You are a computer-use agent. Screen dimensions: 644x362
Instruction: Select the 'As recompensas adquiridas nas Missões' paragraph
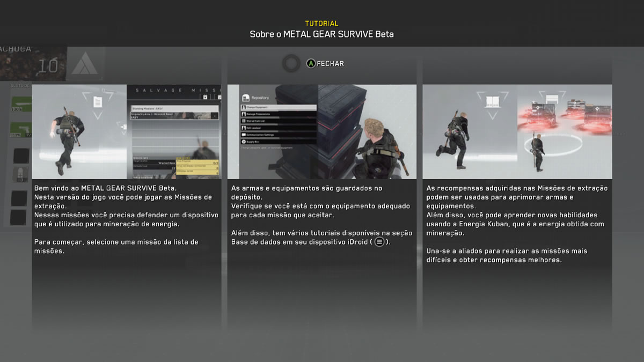pos(517,197)
